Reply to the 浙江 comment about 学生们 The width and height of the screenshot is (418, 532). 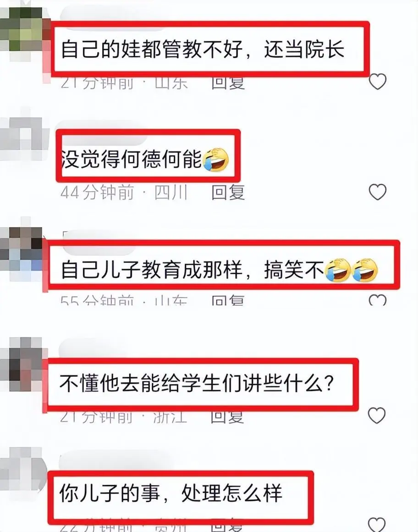227,417
